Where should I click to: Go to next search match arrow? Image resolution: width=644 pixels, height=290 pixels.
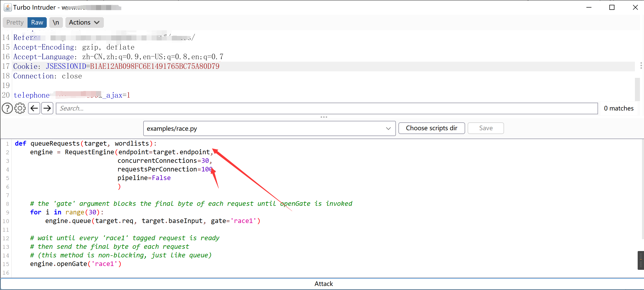pyautogui.click(x=47, y=108)
